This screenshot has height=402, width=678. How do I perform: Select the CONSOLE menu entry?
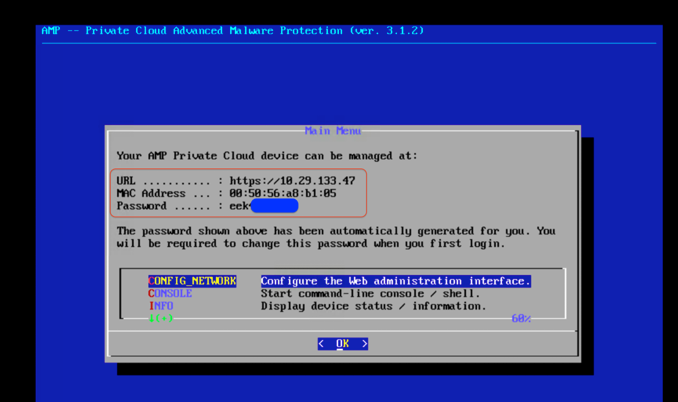point(170,294)
